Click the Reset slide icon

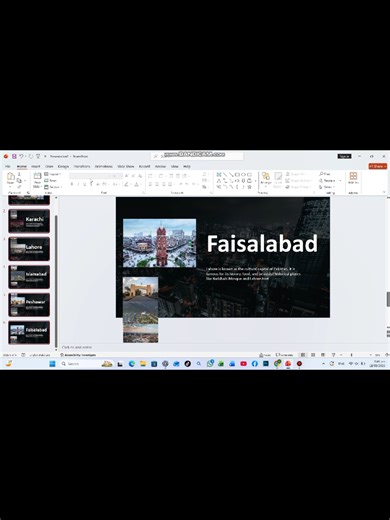[47, 181]
